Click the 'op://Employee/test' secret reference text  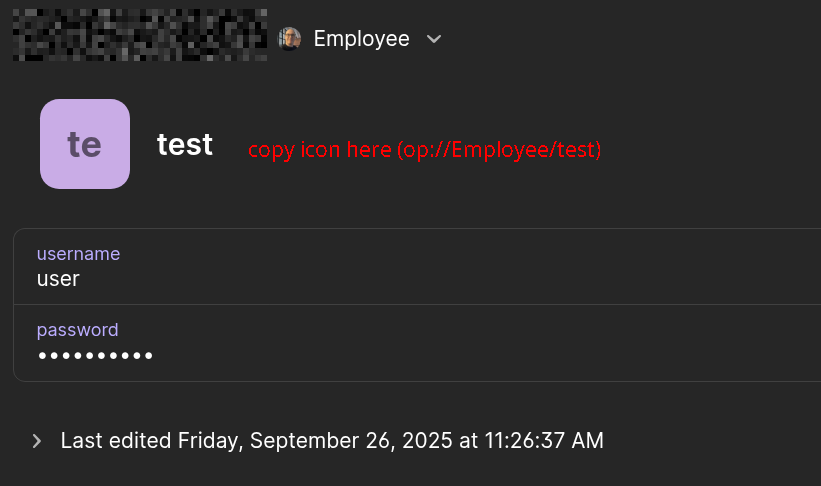tap(499, 150)
